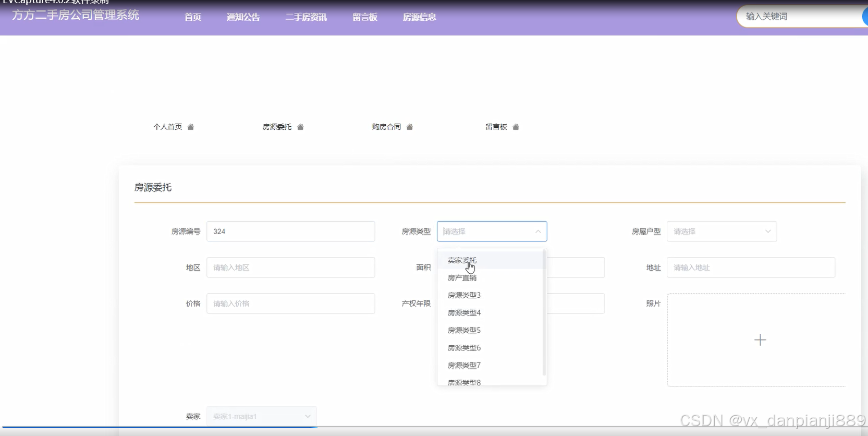Screen dimensions: 868x436
Task: Go to 购房合同 tab
Action: [x=387, y=127]
